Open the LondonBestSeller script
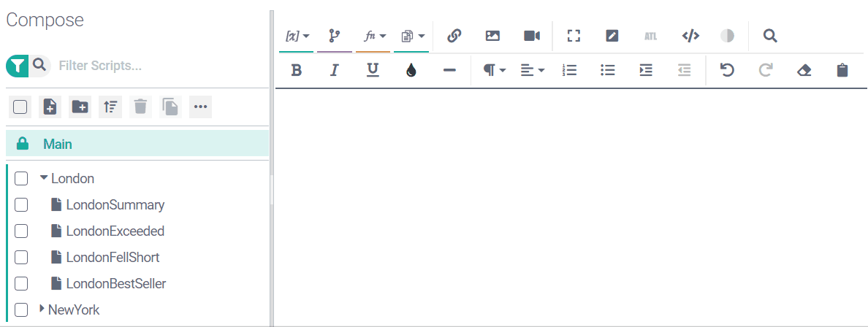Screen dimensions: 868x327 116,284
